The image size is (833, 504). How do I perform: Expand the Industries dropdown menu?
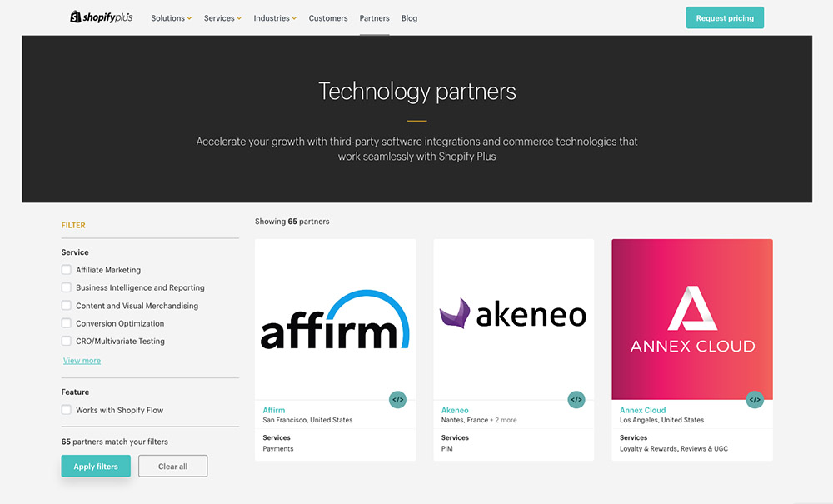(x=275, y=18)
